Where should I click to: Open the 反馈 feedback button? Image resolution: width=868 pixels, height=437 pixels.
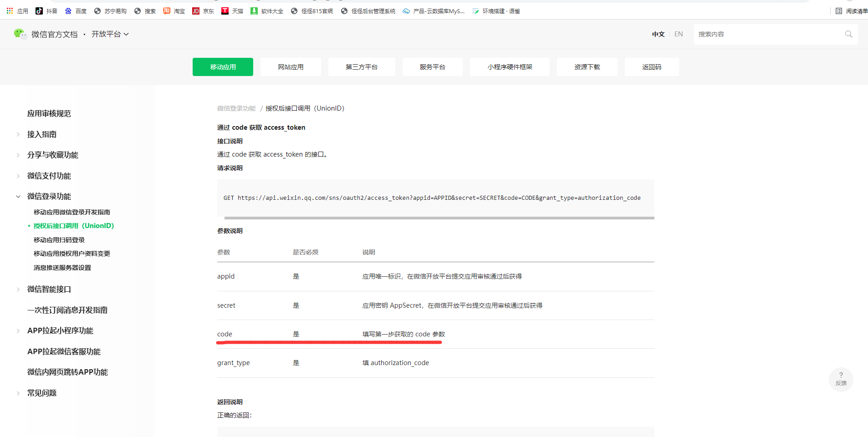[x=841, y=379]
